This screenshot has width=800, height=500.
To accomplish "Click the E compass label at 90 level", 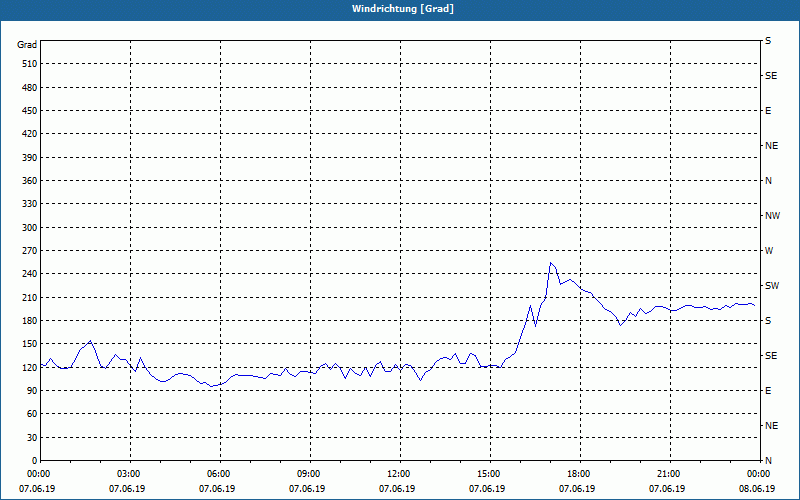I will (768, 390).
